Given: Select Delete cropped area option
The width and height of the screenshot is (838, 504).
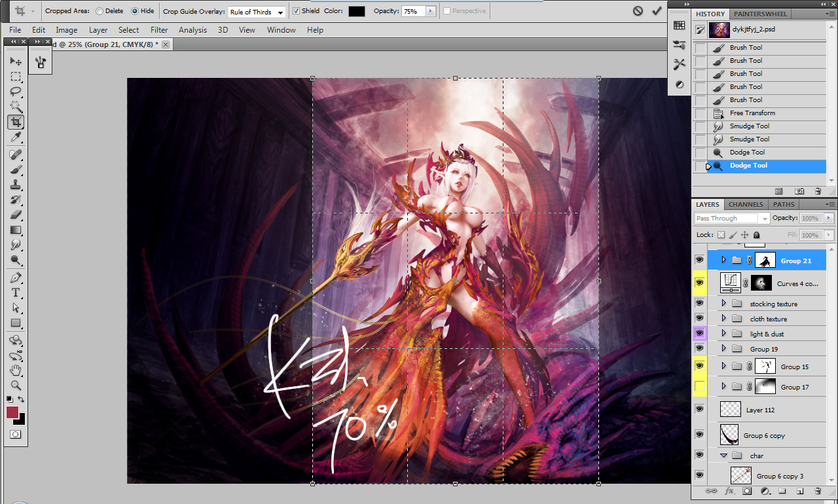Looking at the screenshot, I should tap(100, 11).
